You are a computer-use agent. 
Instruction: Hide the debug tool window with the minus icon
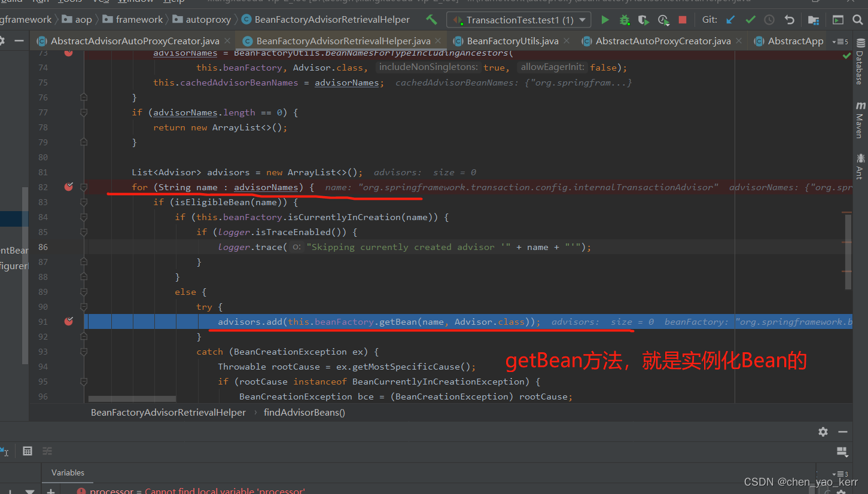[x=842, y=431]
